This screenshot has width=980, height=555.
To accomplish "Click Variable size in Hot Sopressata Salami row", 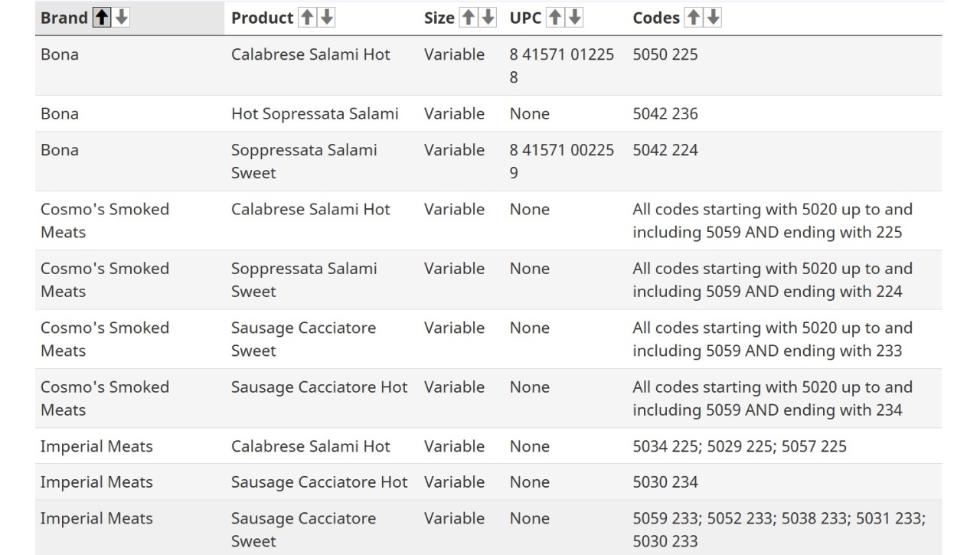I will (x=454, y=113).
